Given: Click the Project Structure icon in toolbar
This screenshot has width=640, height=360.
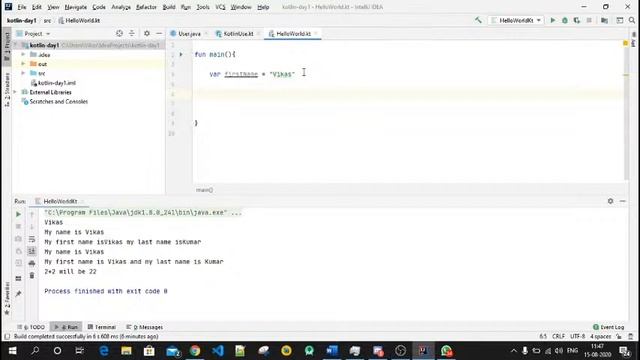Looking at the screenshot, I should click(x=604, y=20).
